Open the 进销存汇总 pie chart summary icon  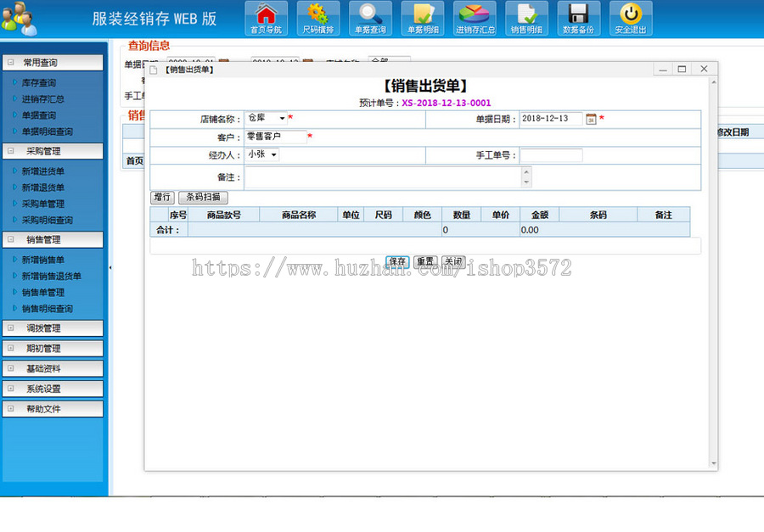click(475, 17)
